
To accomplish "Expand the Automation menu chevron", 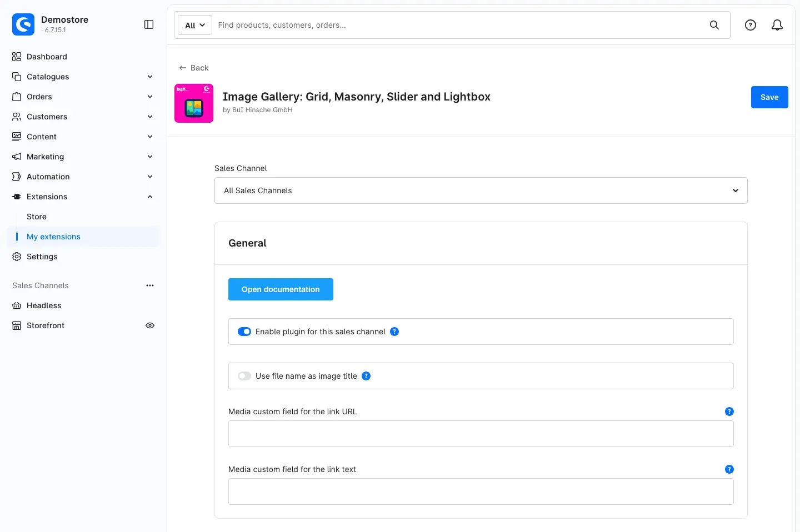I will [150, 177].
